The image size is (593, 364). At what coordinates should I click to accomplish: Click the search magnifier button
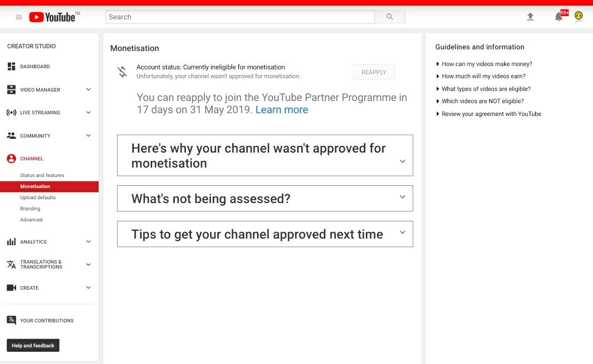tap(390, 17)
